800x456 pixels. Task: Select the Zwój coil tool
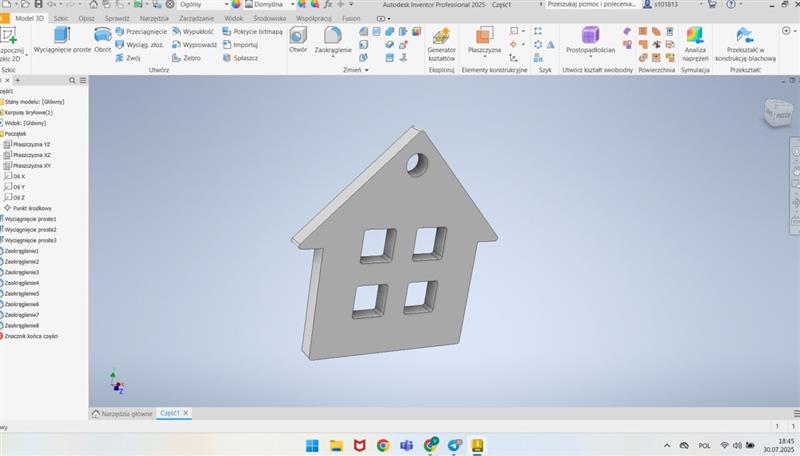[x=128, y=58]
